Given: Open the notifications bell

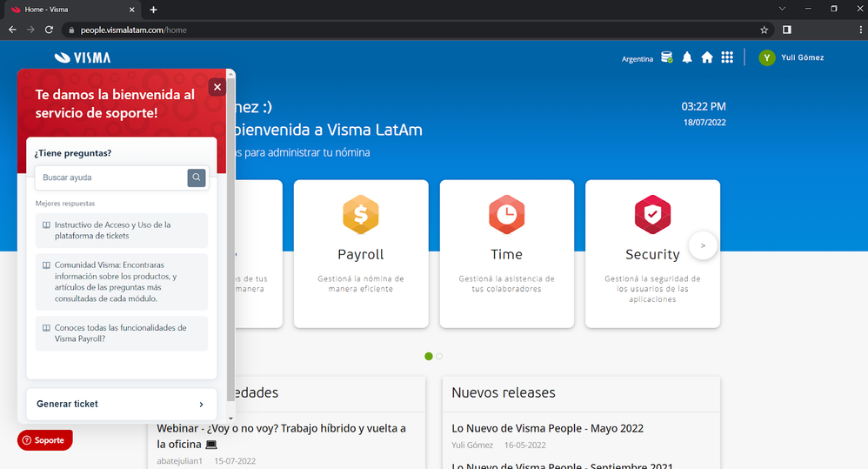Looking at the screenshot, I should tap(687, 57).
